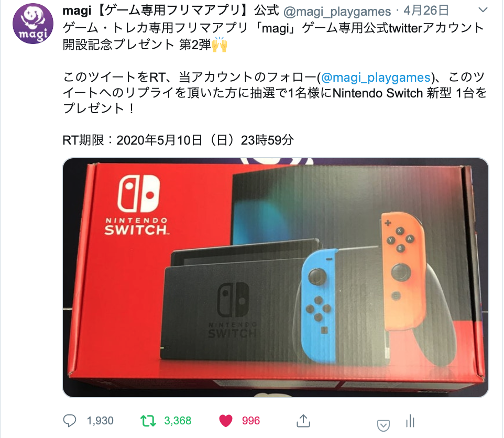Unlike the tweet via red heart
Viewport: 504px width, 438px height.
tap(226, 421)
